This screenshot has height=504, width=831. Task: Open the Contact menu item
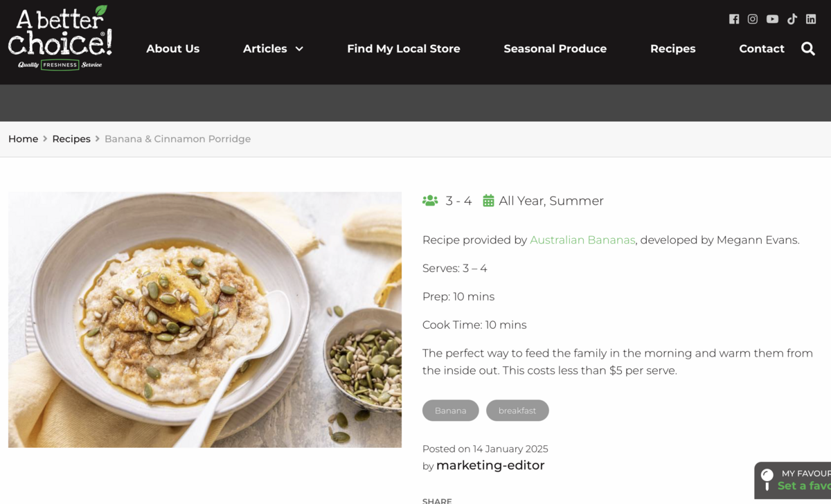762,48
